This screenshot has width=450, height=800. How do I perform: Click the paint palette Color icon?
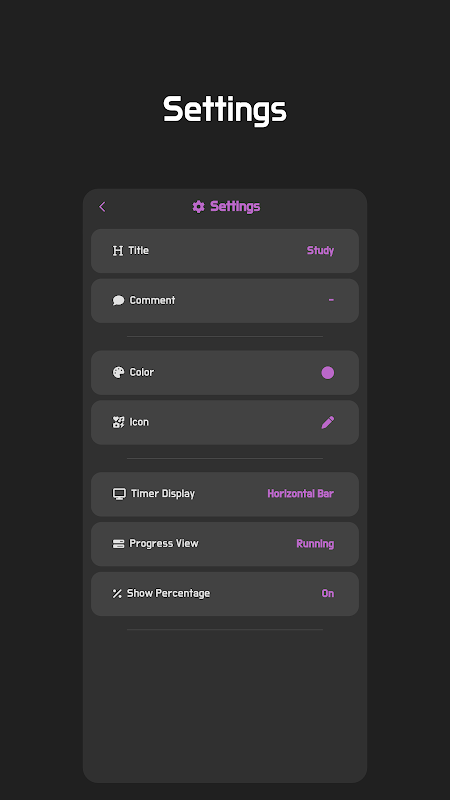(x=118, y=372)
